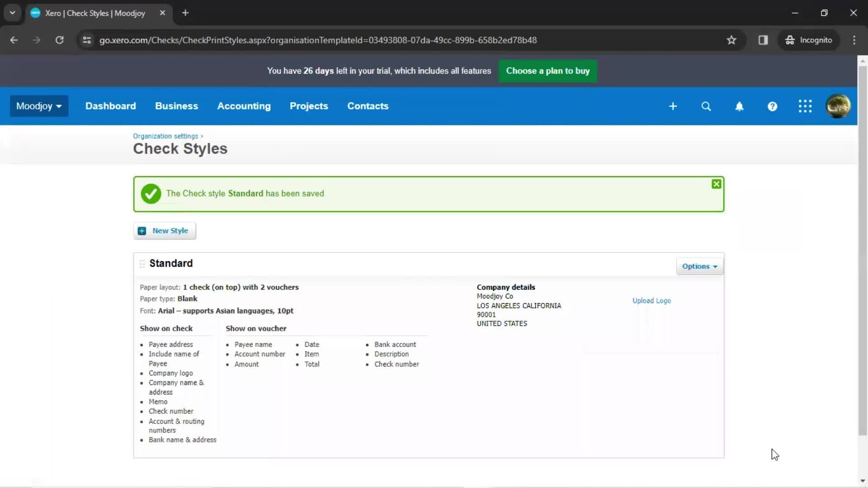Click the Moodjoy Co company name
This screenshot has height=488, width=868.
pos(495,296)
